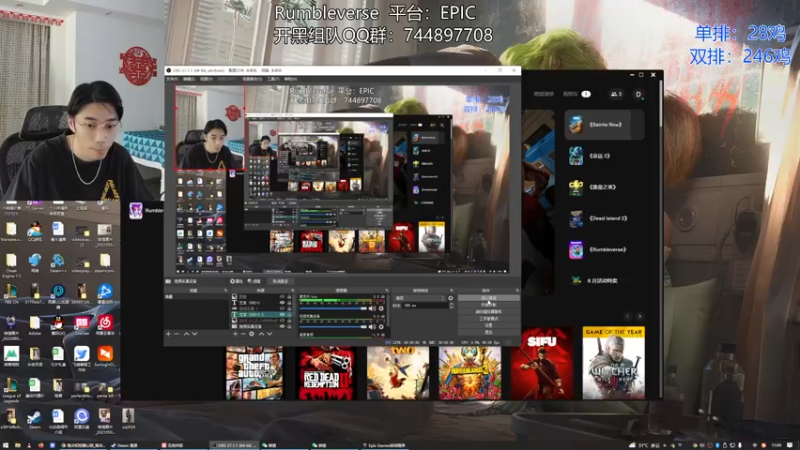The width and height of the screenshot is (800, 450).
Task: Move scene down with arrow in OBS scenes
Action: (195, 334)
